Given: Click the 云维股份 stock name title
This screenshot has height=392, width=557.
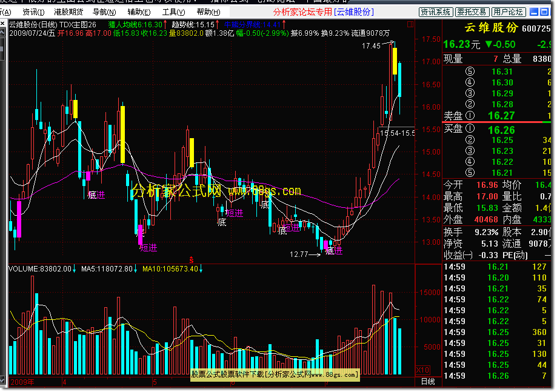Looking at the screenshot, I should [x=492, y=28].
